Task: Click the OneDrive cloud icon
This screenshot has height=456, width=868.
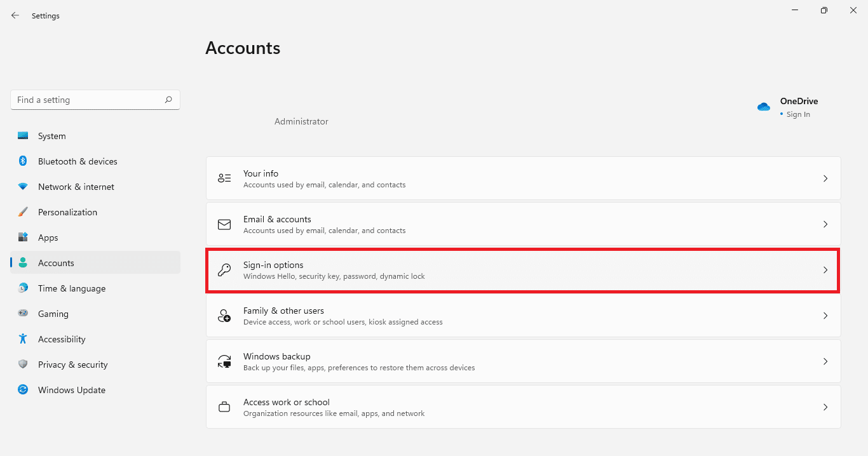Action: 764,107
